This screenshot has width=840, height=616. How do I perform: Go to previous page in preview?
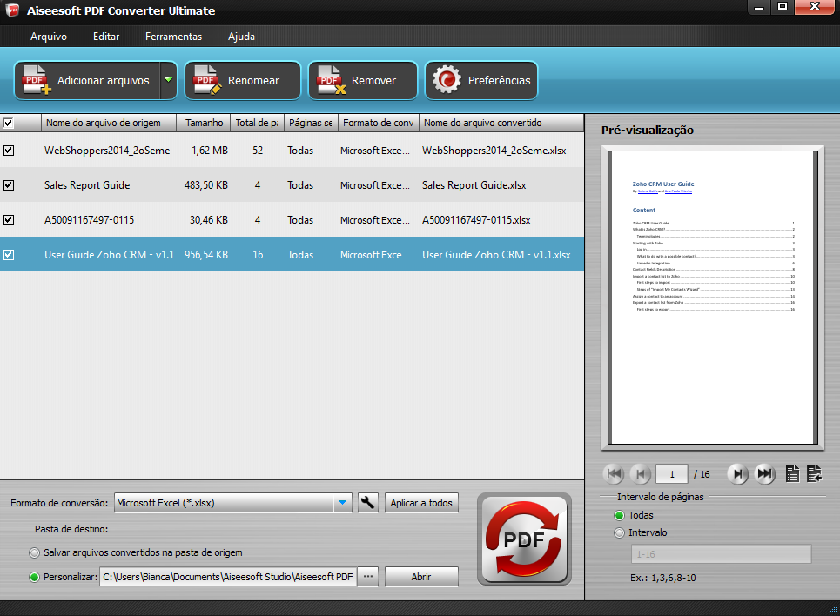pyautogui.click(x=640, y=474)
